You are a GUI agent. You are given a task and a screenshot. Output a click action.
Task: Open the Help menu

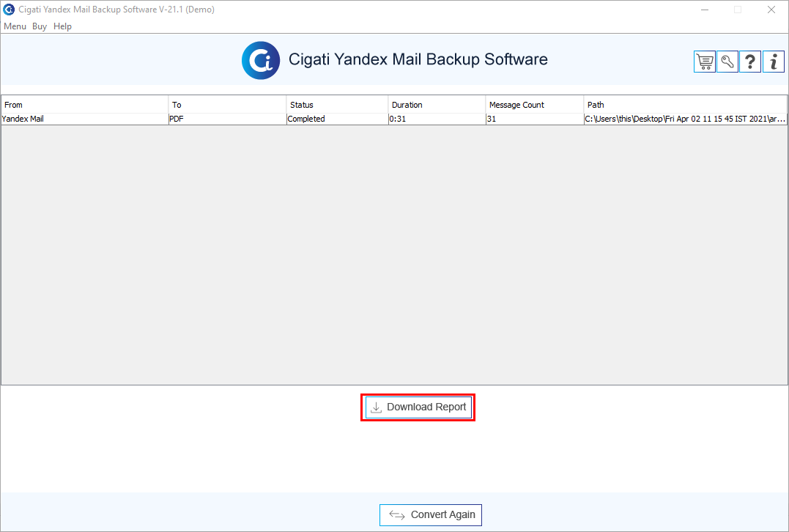coord(62,26)
